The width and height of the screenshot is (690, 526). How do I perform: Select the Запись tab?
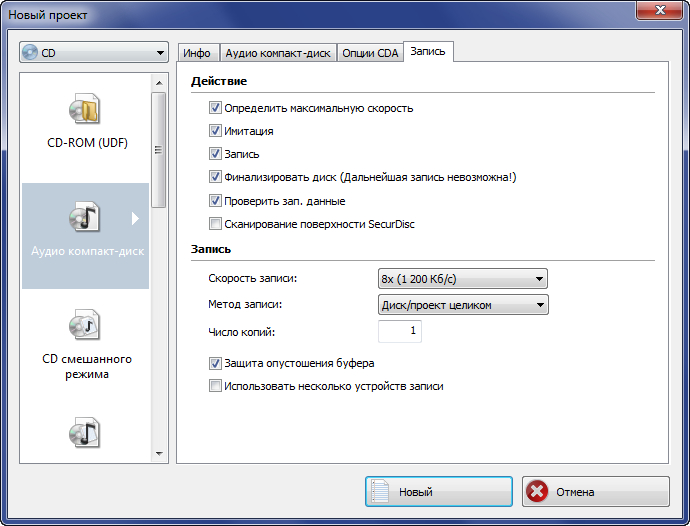(428, 51)
